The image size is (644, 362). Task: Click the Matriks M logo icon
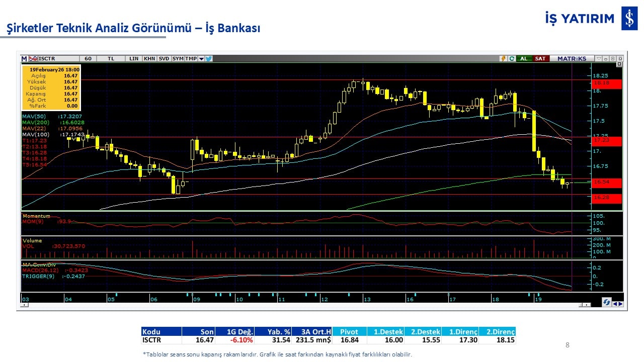point(24,59)
